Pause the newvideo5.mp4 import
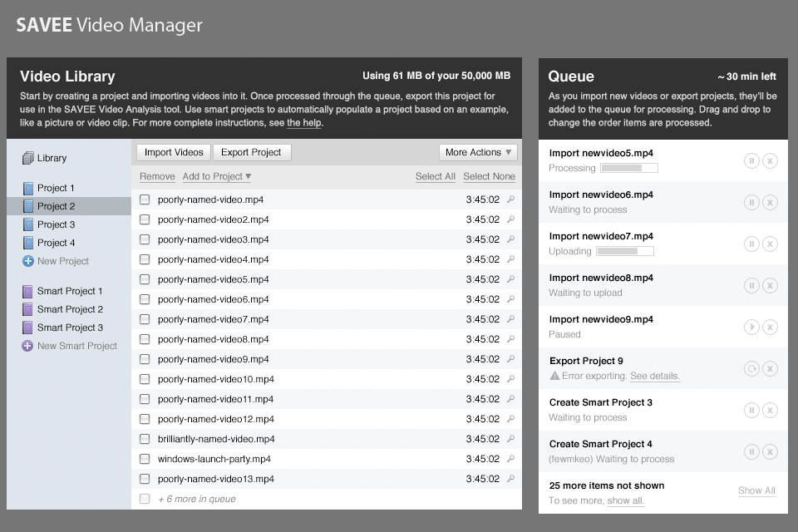 [x=751, y=160]
